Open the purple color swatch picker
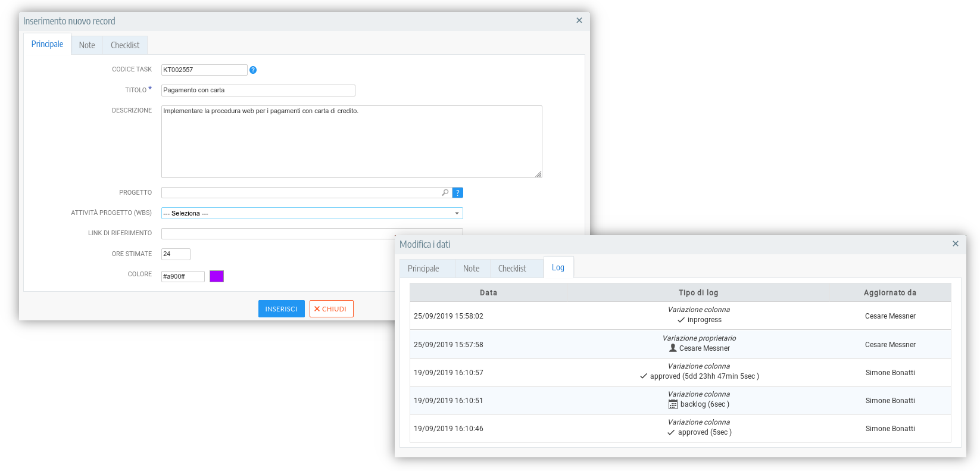980x471 pixels. point(217,276)
